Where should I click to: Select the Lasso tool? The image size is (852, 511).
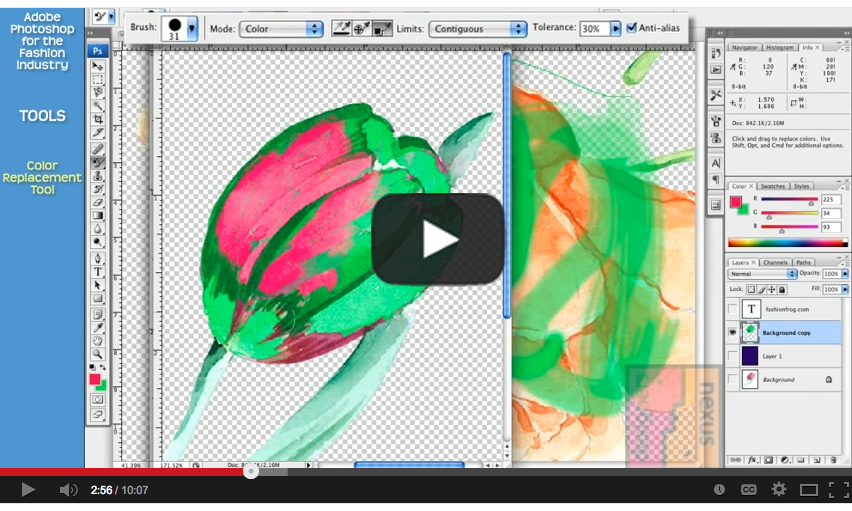98,92
